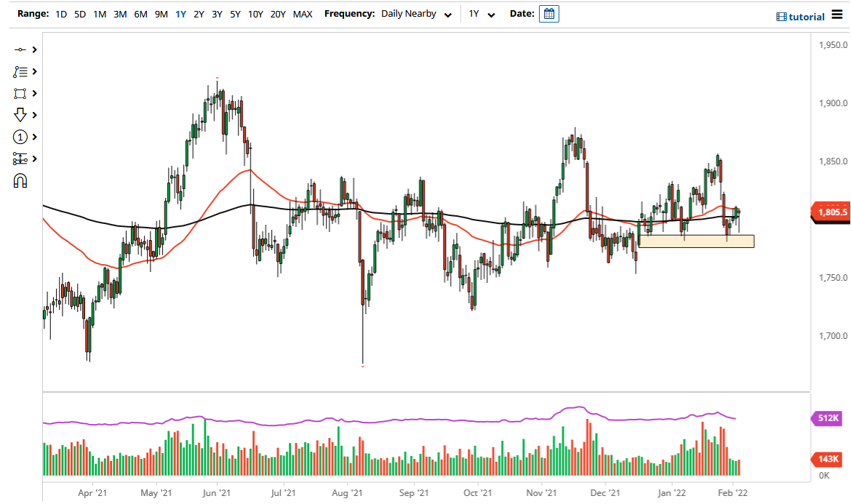Viewport: 851px width, 504px height.
Task: Select the 3M range tab
Action: [120, 13]
